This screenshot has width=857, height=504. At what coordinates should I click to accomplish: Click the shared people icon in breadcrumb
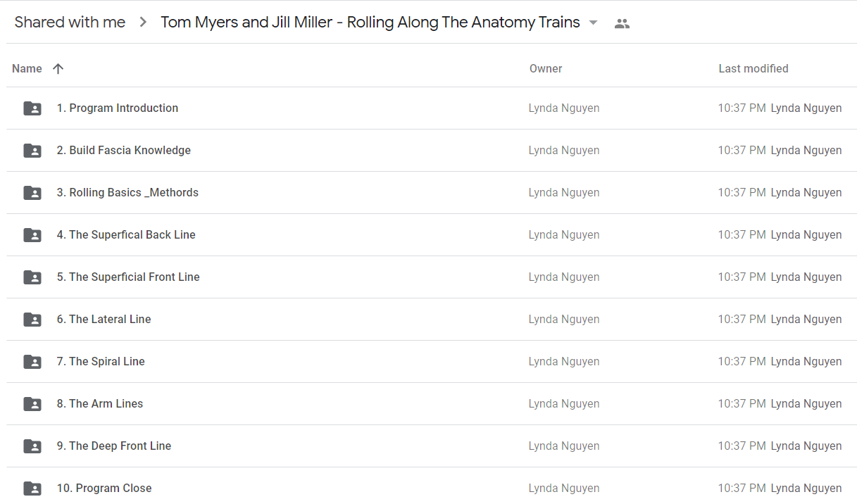point(622,23)
